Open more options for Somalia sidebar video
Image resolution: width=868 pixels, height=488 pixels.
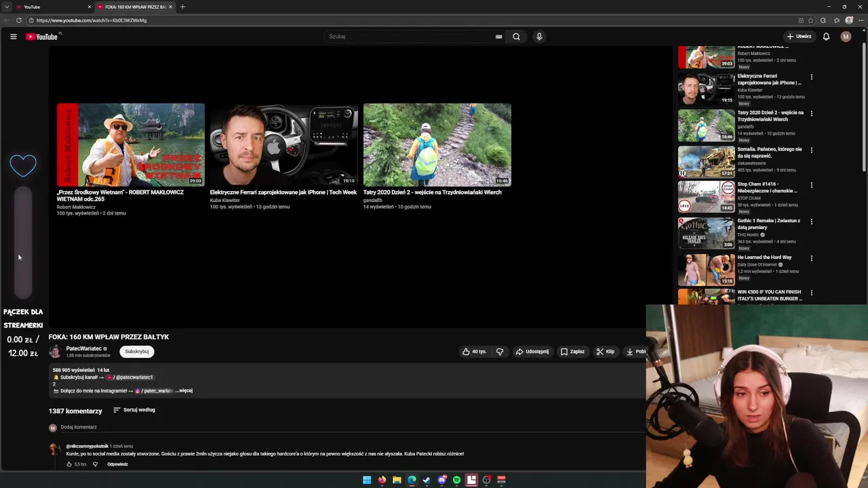pos(811,150)
